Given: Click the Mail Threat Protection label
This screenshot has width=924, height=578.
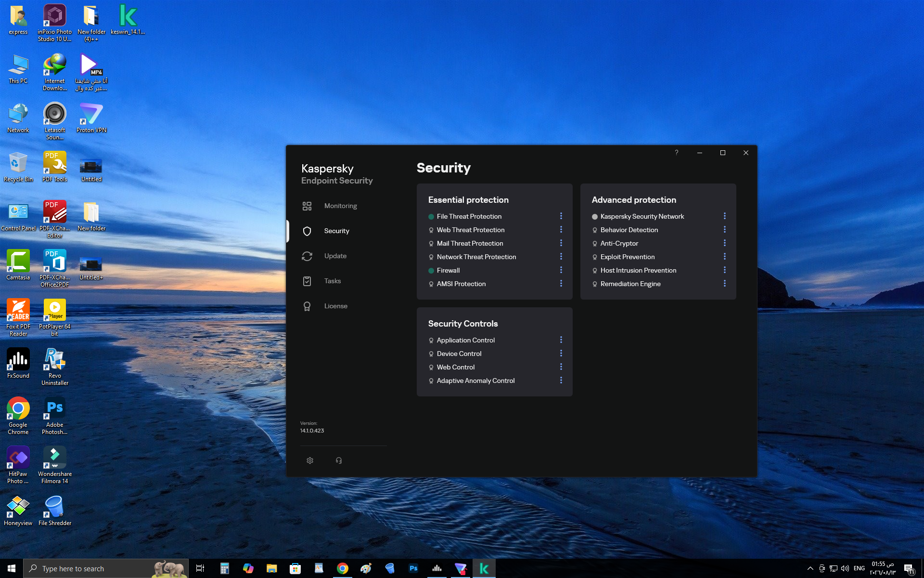Looking at the screenshot, I should point(470,244).
